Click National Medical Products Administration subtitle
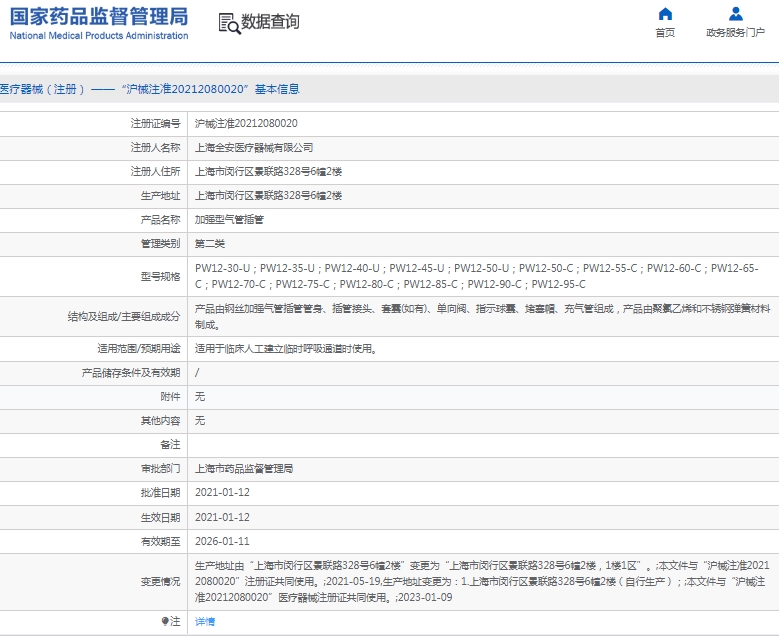 [99, 36]
